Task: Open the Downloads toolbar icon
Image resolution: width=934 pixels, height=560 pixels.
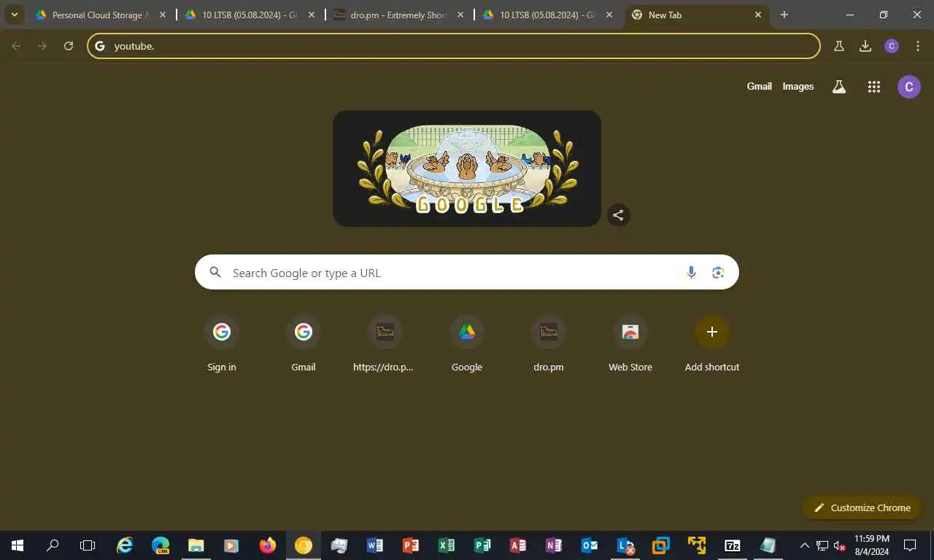Action: click(x=865, y=46)
